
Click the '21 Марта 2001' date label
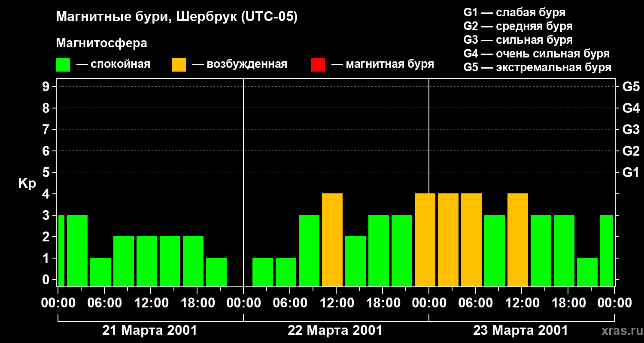[149, 331]
